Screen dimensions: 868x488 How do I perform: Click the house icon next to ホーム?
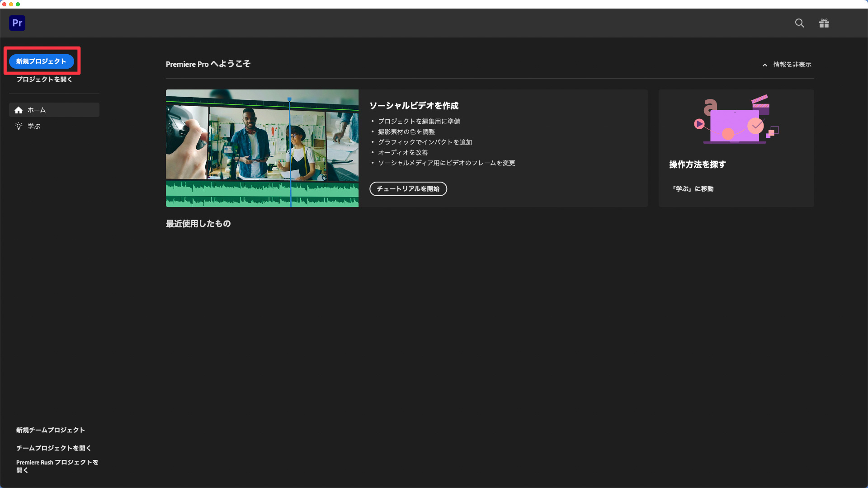point(19,110)
